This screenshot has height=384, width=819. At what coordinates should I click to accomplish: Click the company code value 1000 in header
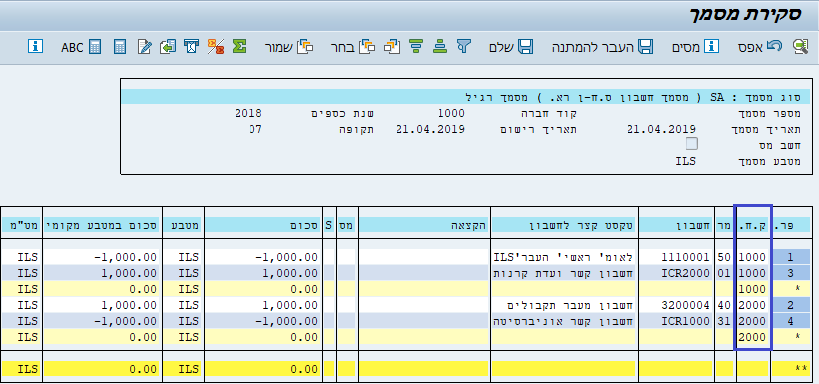coord(451,113)
